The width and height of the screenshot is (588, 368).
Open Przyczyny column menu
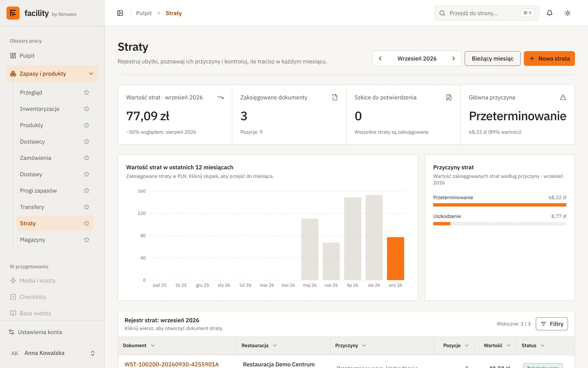(x=364, y=346)
